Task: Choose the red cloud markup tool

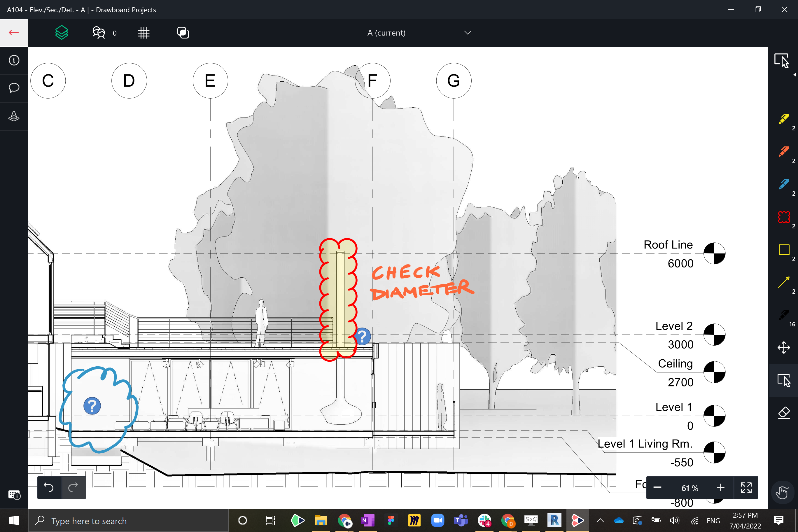Action: click(x=784, y=217)
